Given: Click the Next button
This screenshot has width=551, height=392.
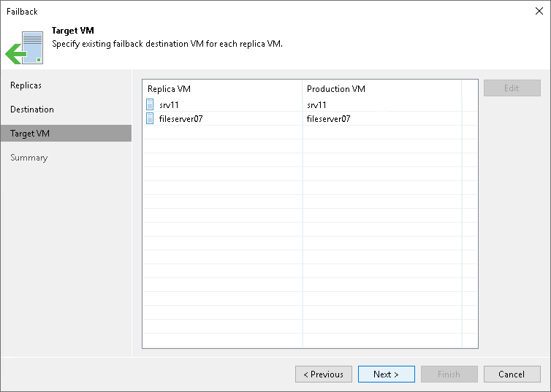Looking at the screenshot, I should pos(386,374).
